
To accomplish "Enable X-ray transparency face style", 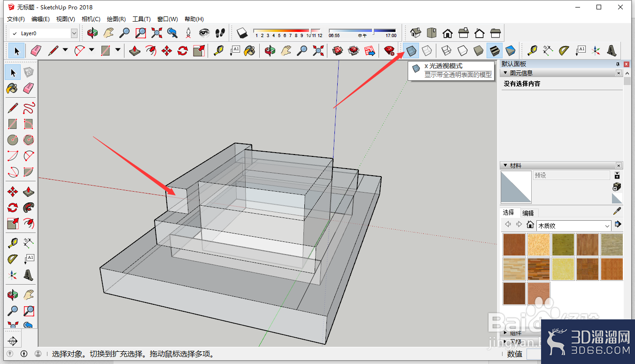I will (411, 50).
